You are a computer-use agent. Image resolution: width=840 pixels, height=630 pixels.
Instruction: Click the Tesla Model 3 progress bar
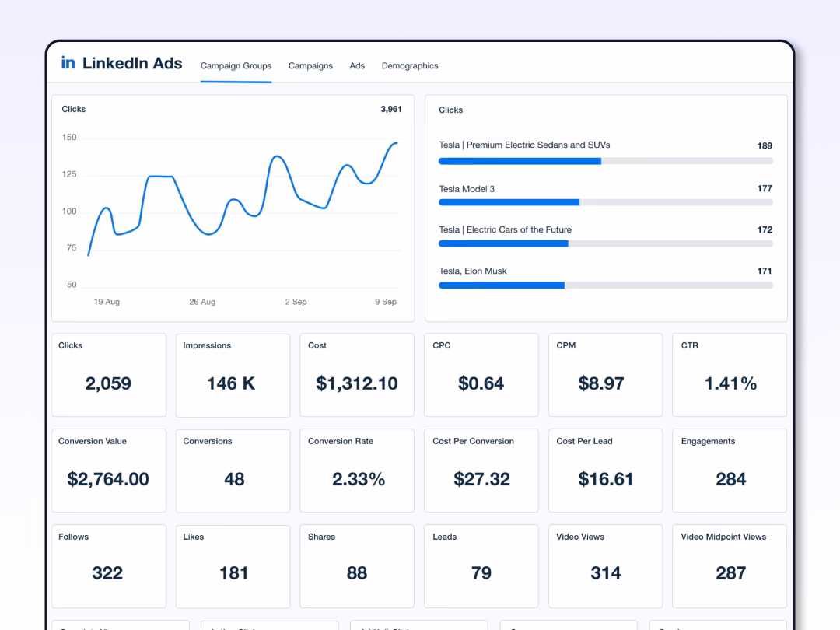[605, 202]
